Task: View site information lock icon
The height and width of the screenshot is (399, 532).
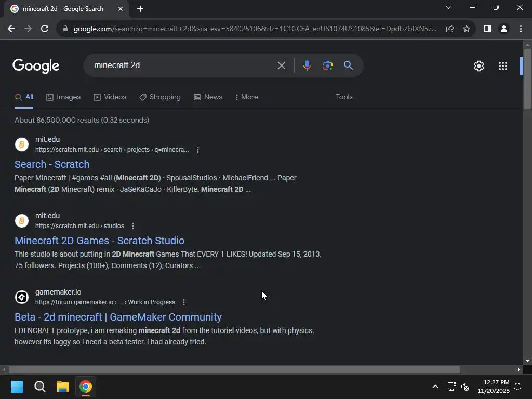Action: pyautogui.click(x=65, y=29)
